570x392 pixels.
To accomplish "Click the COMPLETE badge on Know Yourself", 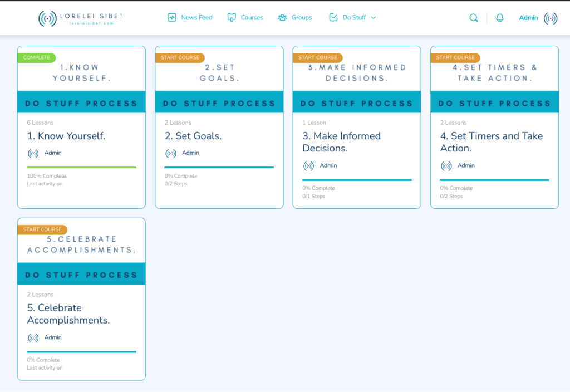I will click(37, 57).
